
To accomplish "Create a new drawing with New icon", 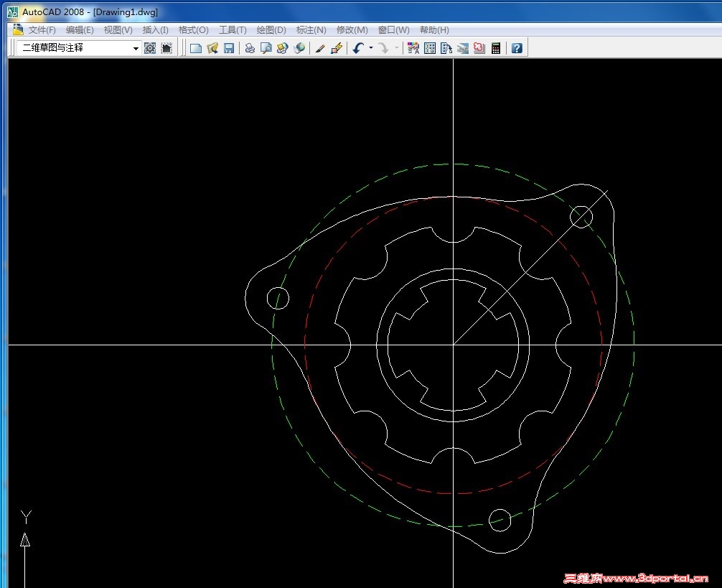I will [196, 48].
